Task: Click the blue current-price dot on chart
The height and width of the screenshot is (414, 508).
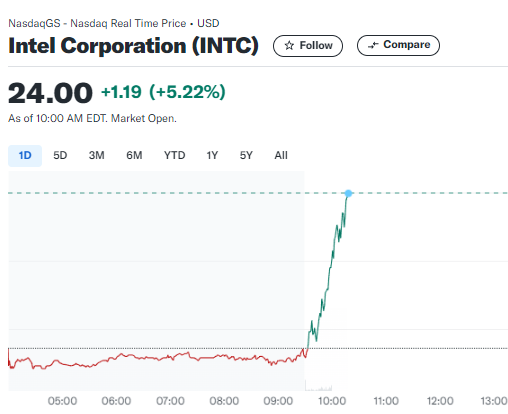Action: [348, 193]
